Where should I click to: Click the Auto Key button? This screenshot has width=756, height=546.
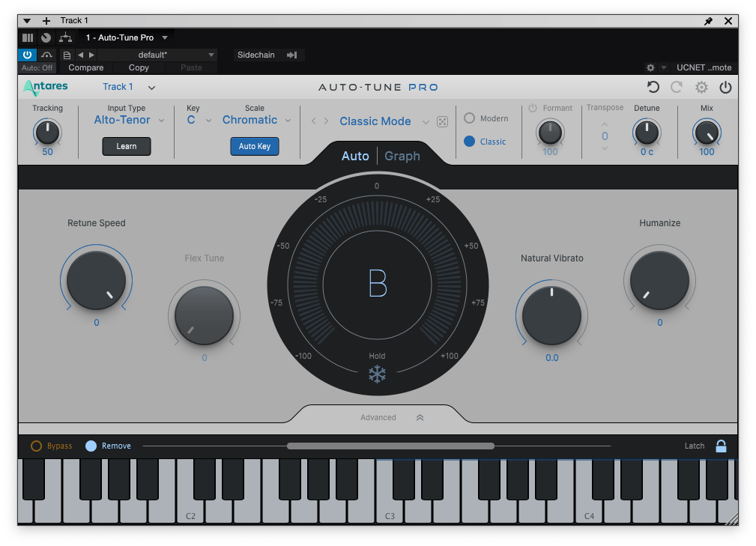[255, 147]
